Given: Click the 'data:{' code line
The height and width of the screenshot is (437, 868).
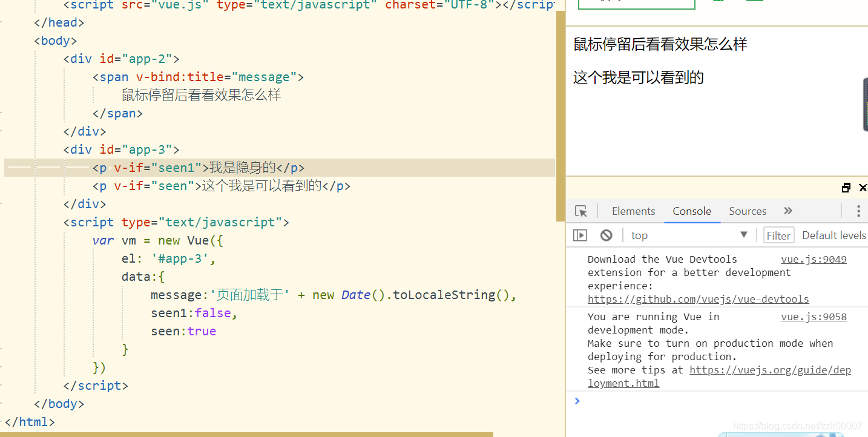Looking at the screenshot, I should coord(143,277).
